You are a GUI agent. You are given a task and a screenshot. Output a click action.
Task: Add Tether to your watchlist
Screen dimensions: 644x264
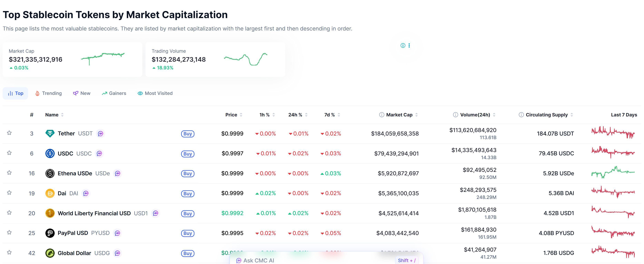[x=9, y=133]
